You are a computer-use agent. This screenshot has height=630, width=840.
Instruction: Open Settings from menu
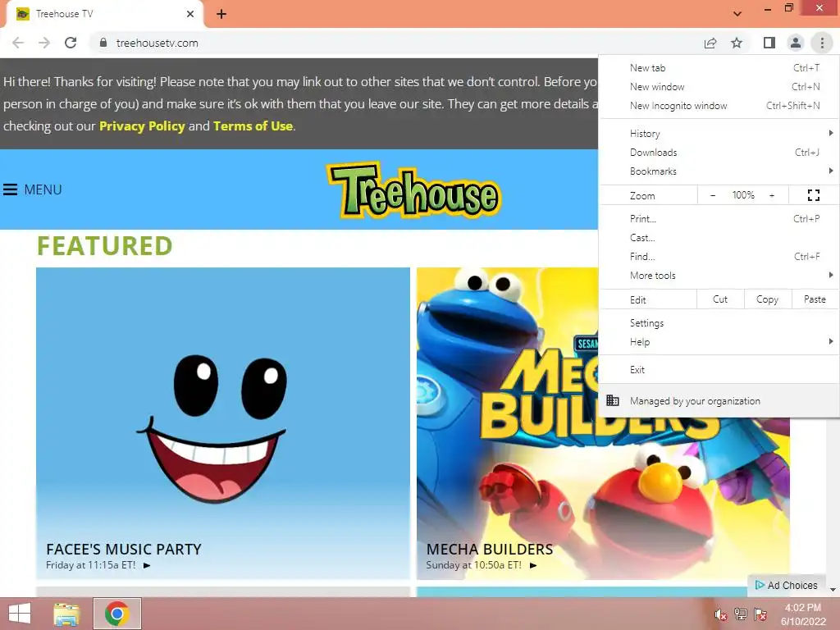pos(719,323)
